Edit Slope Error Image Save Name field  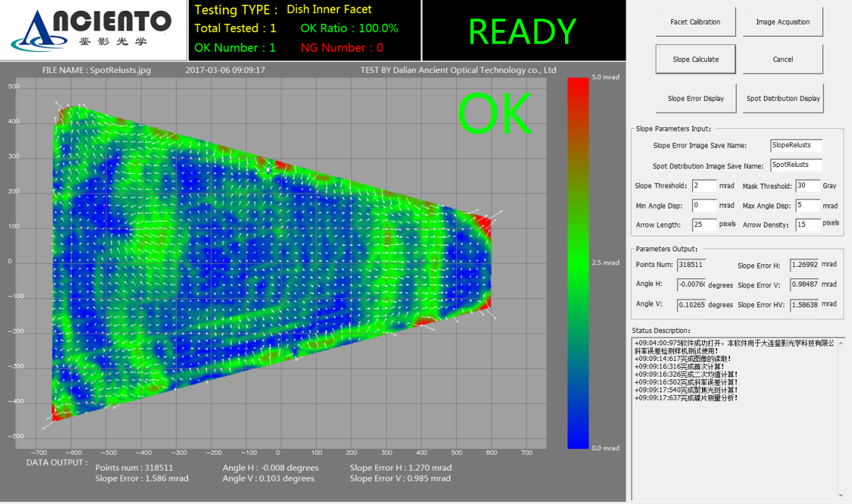[x=796, y=146]
